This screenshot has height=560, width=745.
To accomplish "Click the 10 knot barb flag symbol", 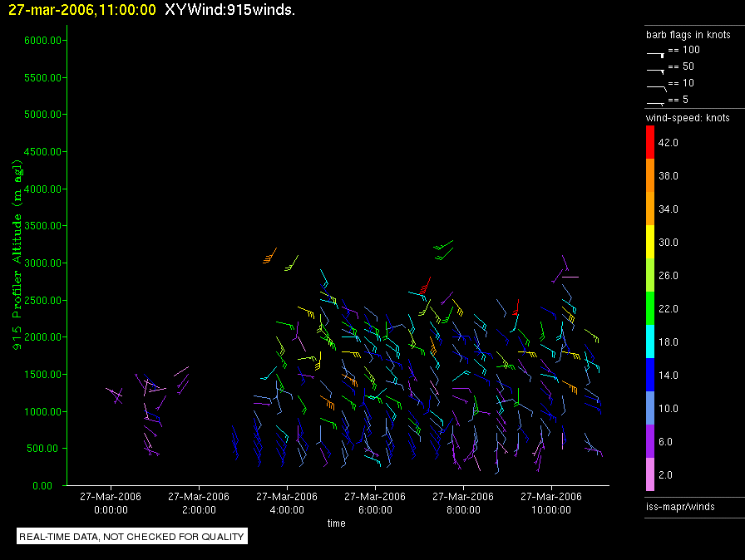I will pos(657,88).
